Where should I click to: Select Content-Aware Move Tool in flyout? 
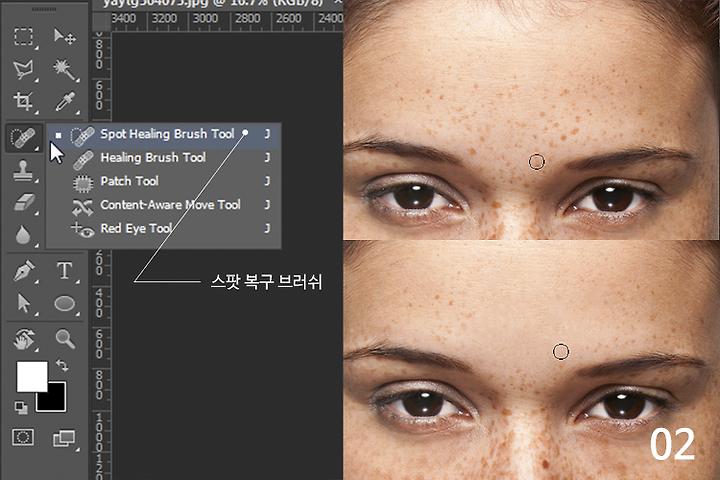click(x=170, y=205)
